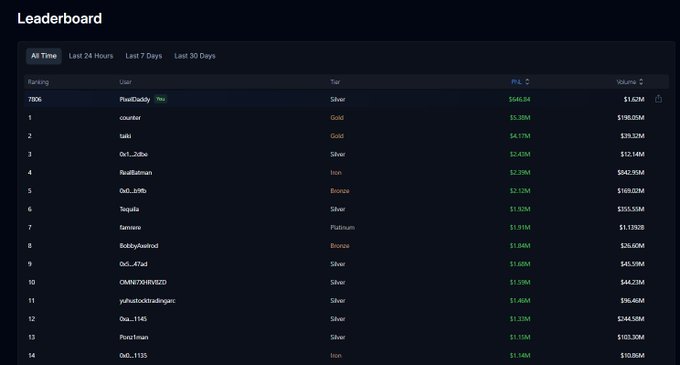Sort by PNL using its sort arrows
680x365 pixels.
(527, 81)
